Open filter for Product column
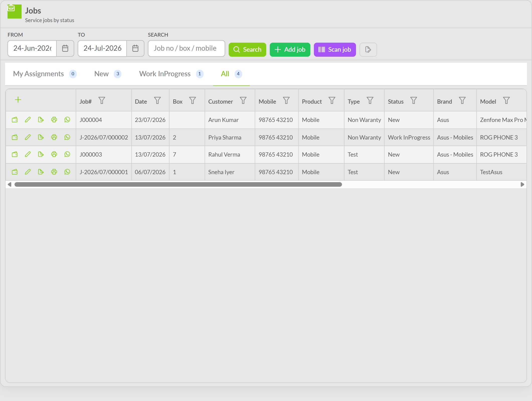Viewport: 532px width, 401px height. (x=332, y=101)
